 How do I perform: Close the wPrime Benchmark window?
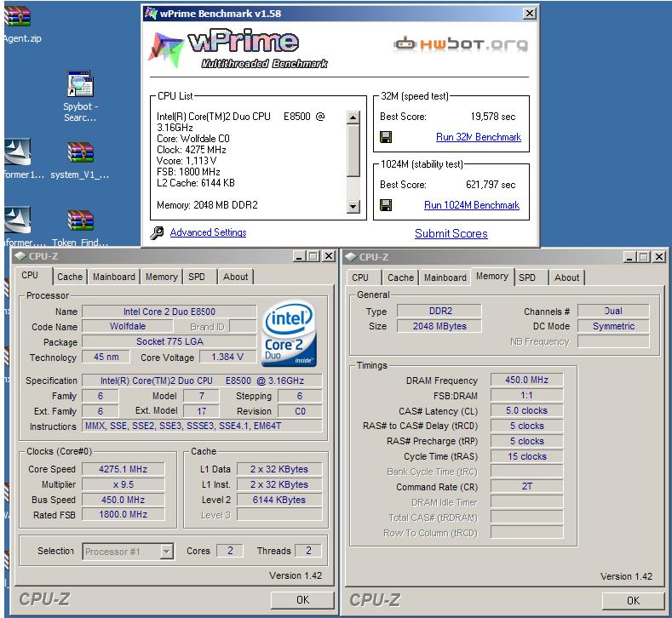pyautogui.click(x=530, y=14)
